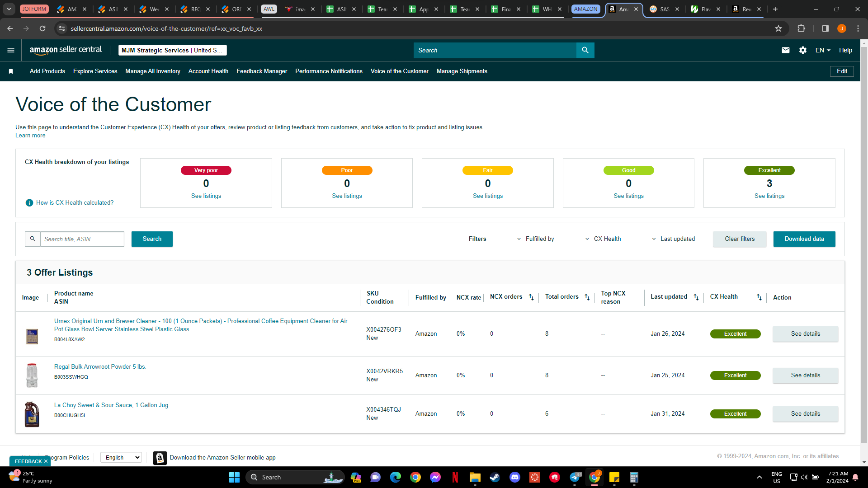The width and height of the screenshot is (868, 488).
Task: Open the Windows Start menu
Action: pos(234,477)
